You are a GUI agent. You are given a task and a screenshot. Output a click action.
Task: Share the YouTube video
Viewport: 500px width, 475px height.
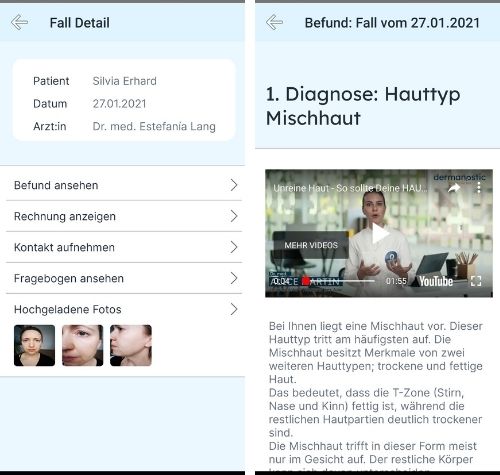click(x=454, y=188)
